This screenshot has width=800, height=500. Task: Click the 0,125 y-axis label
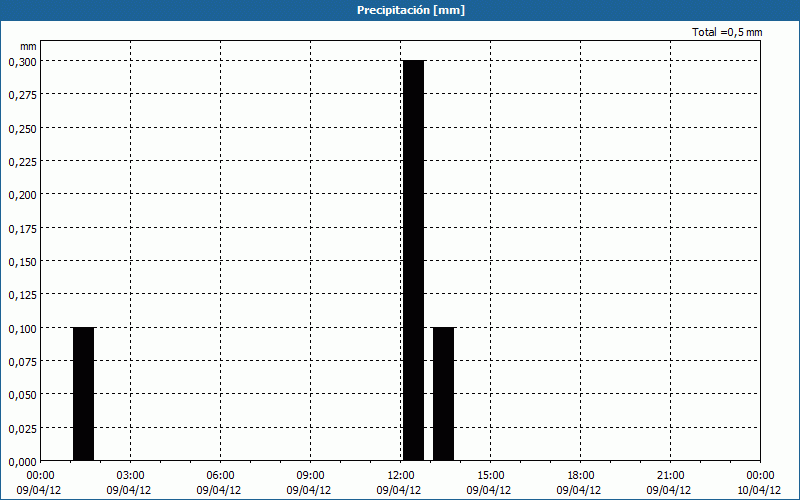click(22, 295)
